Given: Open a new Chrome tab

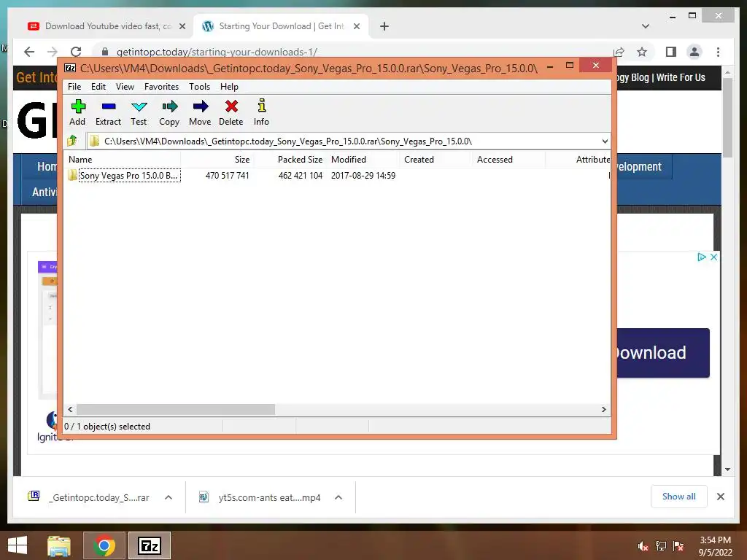Looking at the screenshot, I should 384,26.
